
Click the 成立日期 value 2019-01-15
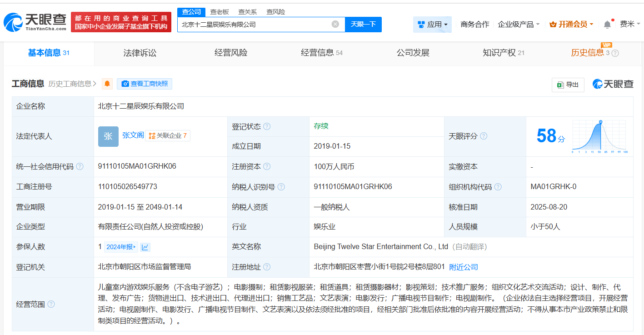pos(332,146)
